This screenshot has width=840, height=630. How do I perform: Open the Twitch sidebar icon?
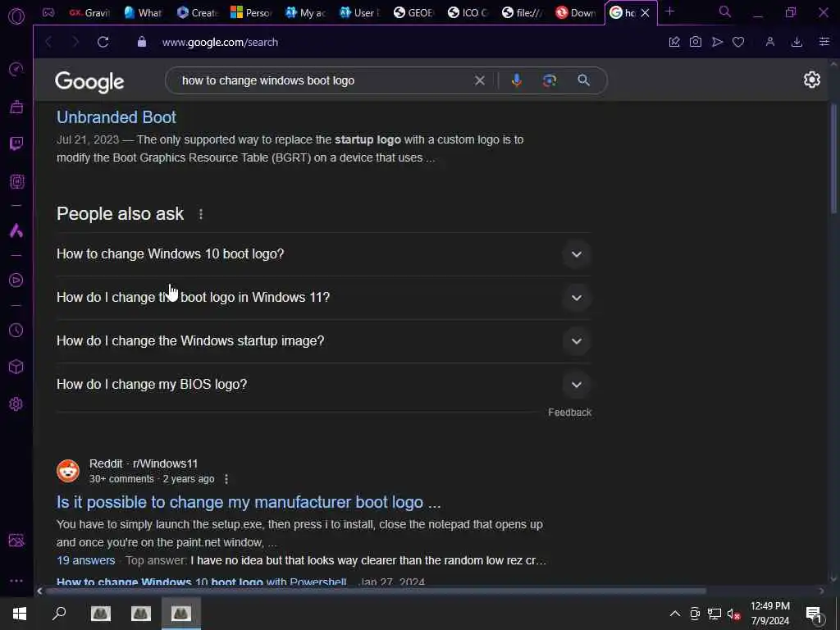pos(16,144)
